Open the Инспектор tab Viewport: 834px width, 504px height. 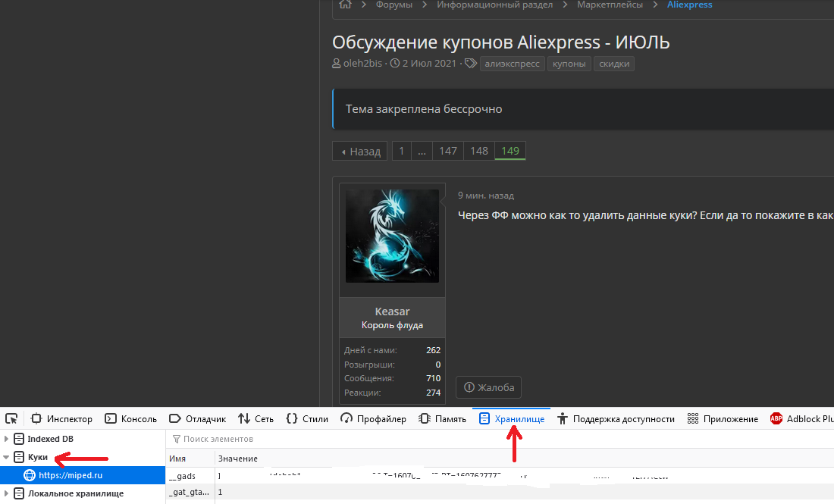click(61, 418)
